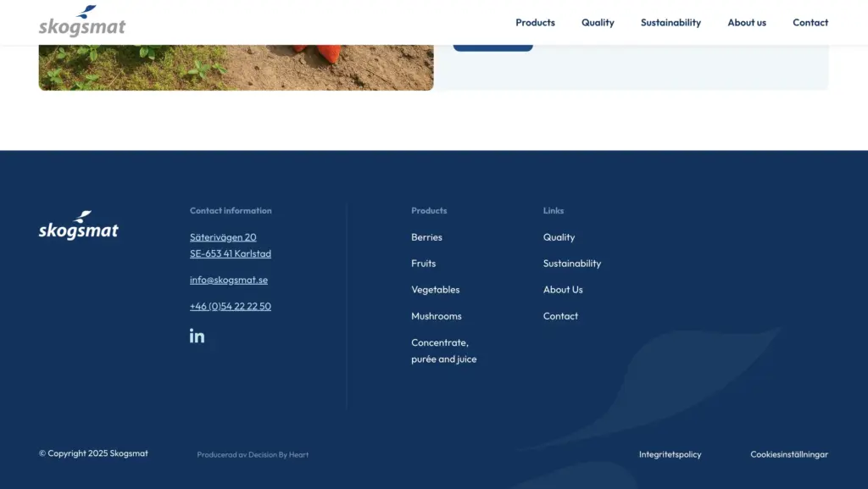
Task: Open About us from the header navigation
Action: [747, 23]
